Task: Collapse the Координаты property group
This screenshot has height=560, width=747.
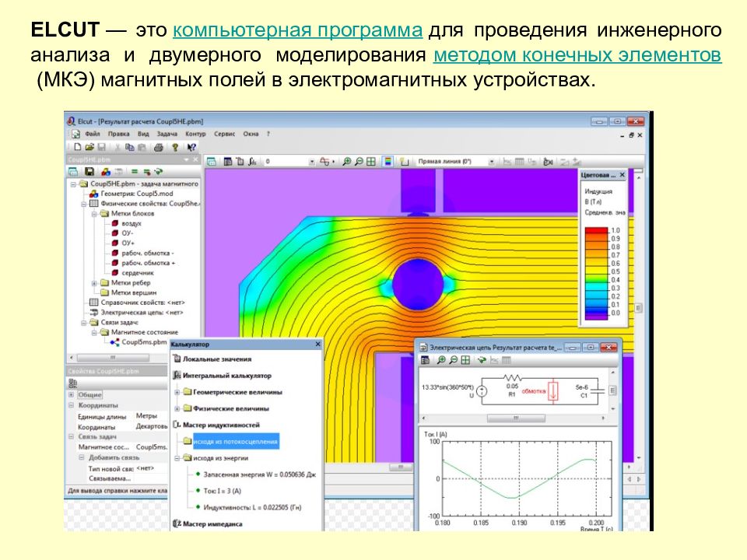Action: tap(72, 405)
